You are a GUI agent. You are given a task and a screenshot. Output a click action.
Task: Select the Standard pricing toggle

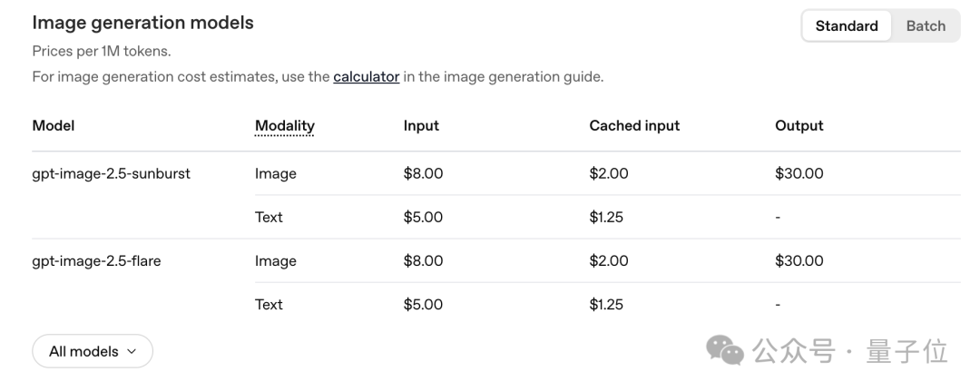point(847,25)
